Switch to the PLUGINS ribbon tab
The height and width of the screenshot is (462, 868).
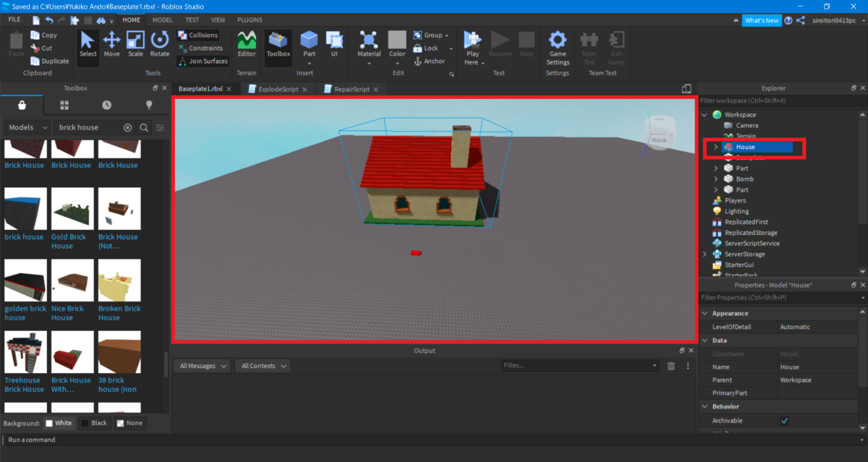click(250, 20)
